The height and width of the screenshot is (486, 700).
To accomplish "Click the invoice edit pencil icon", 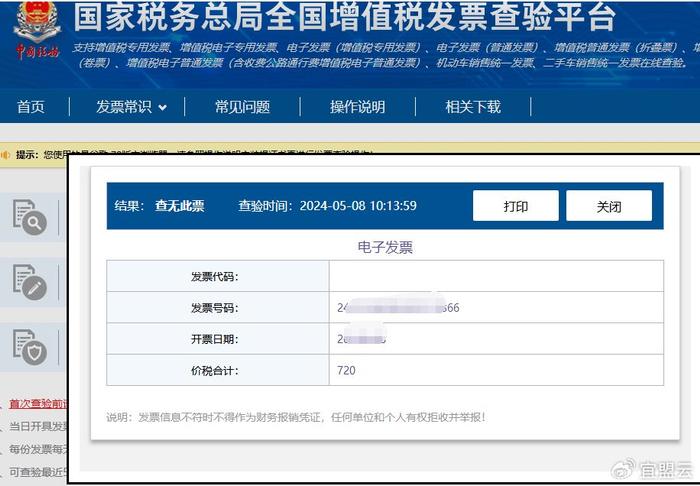I will [x=30, y=282].
